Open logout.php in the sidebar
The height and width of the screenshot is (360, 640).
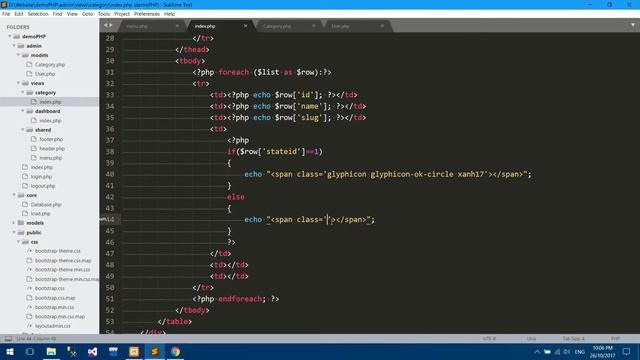pyautogui.click(x=43, y=186)
